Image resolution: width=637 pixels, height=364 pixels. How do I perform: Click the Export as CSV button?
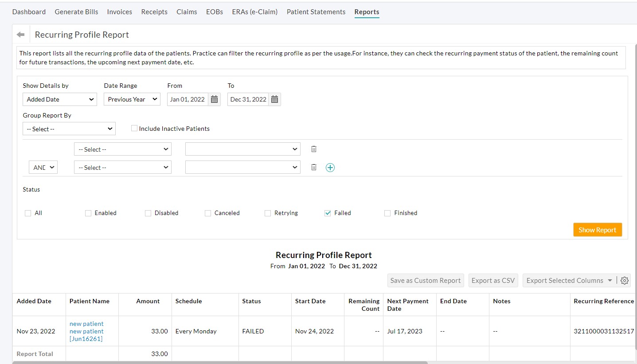point(493,280)
